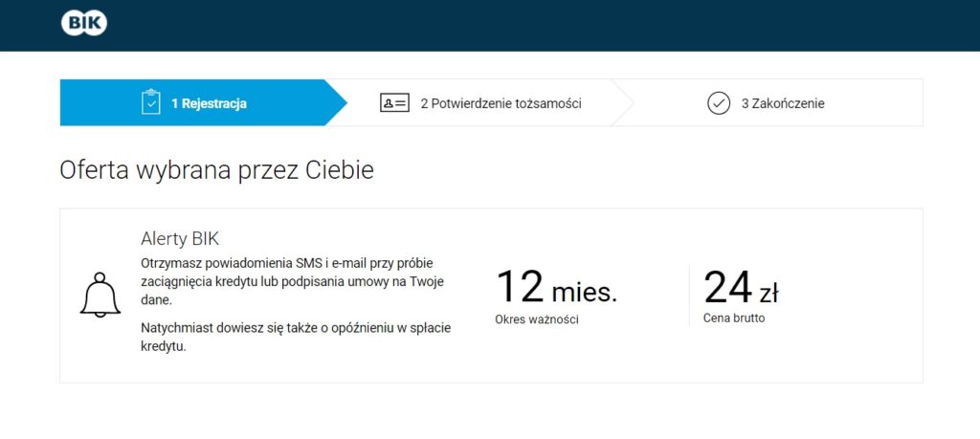Click the '12 mies.' validity period value
The image size is (980, 439).
[556, 287]
